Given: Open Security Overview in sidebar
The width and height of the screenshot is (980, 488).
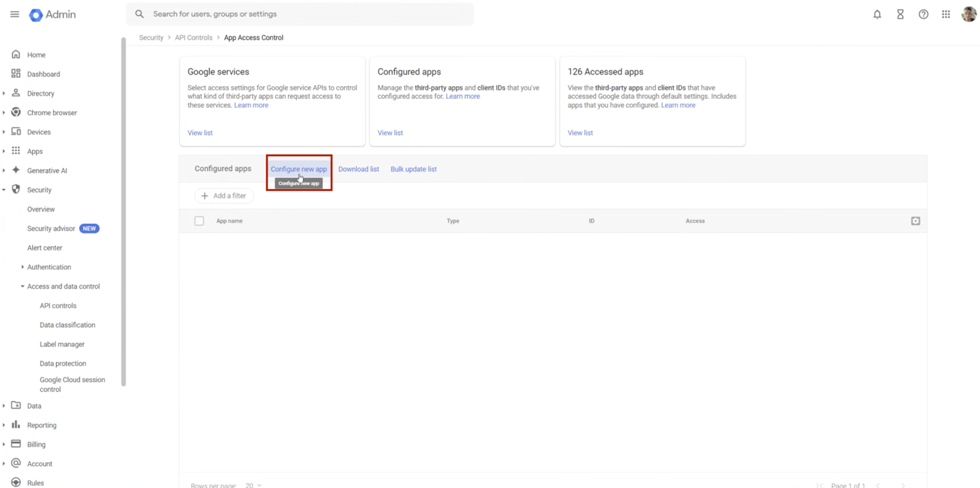Looking at the screenshot, I should pyautogui.click(x=41, y=209).
